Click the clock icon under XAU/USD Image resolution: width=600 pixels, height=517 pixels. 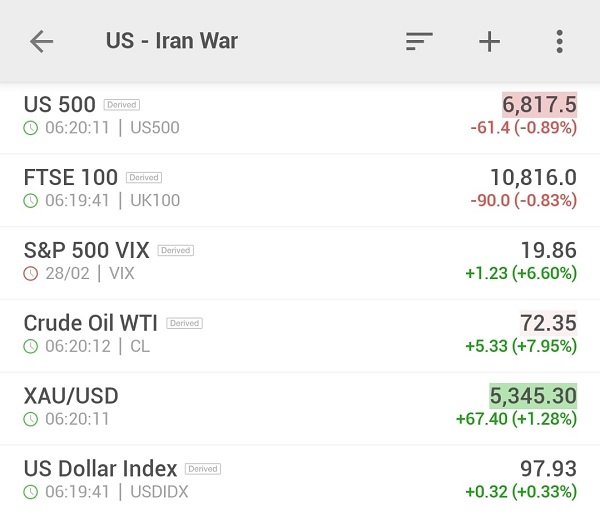click(x=31, y=419)
